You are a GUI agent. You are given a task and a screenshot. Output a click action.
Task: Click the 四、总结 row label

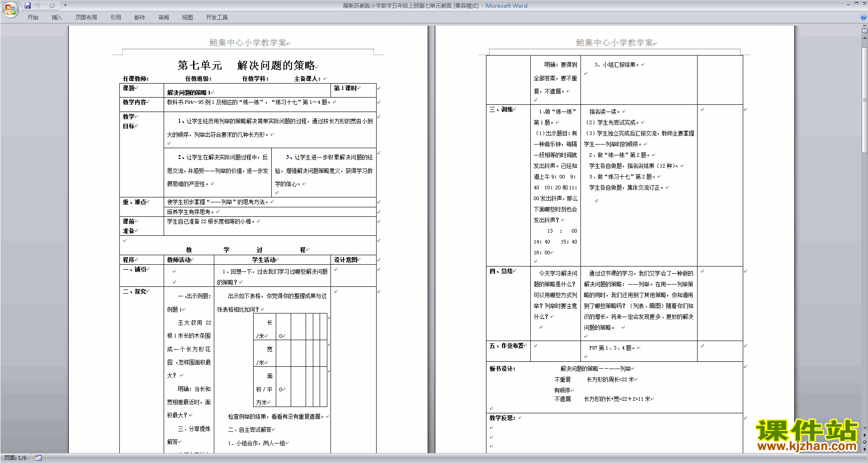pos(501,271)
